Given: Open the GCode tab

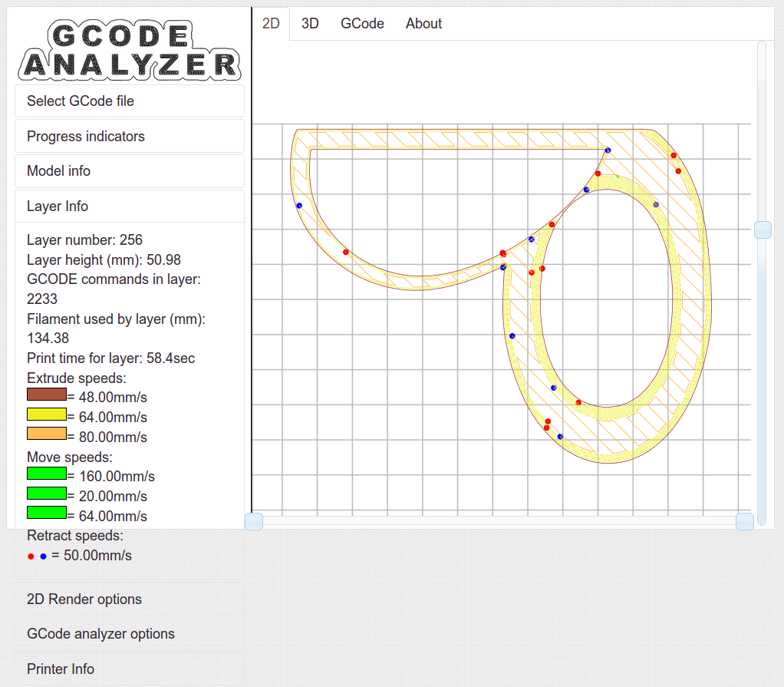Looking at the screenshot, I should tap(362, 23).
